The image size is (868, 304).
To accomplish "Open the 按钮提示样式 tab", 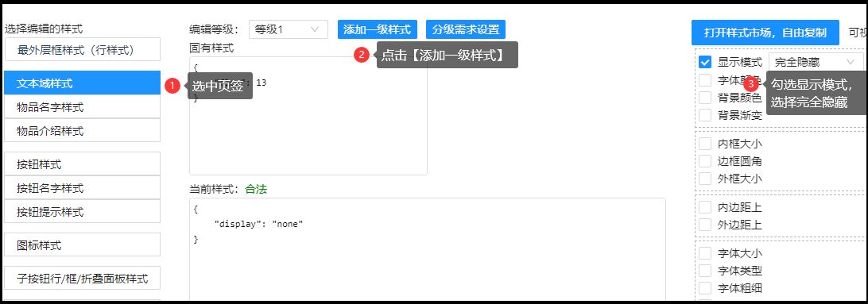I will tap(82, 212).
